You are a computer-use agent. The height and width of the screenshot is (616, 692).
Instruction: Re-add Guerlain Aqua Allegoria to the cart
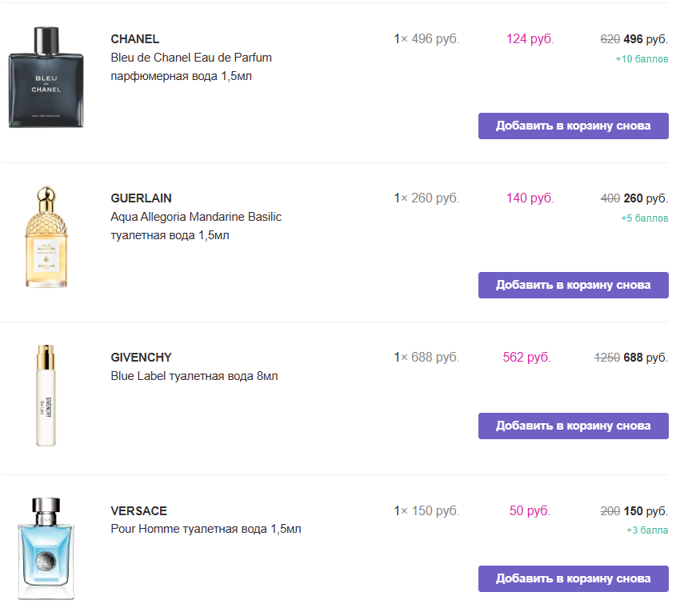[x=573, y=285]
